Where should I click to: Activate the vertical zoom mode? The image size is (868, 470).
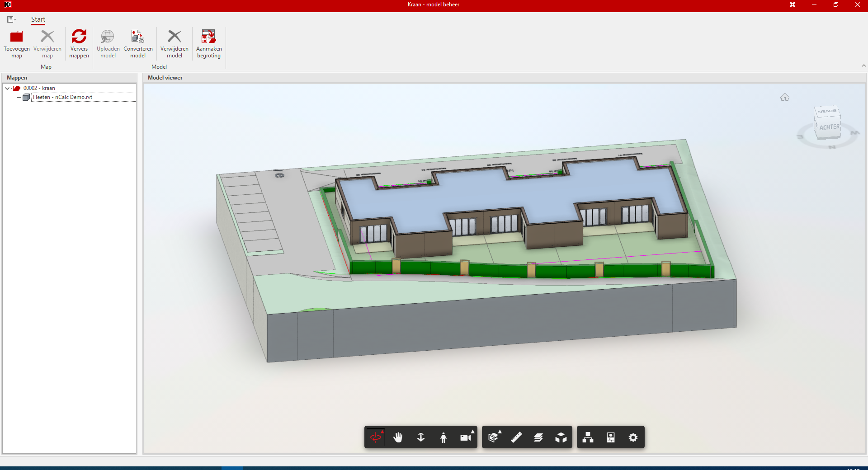tap(421, 437)
